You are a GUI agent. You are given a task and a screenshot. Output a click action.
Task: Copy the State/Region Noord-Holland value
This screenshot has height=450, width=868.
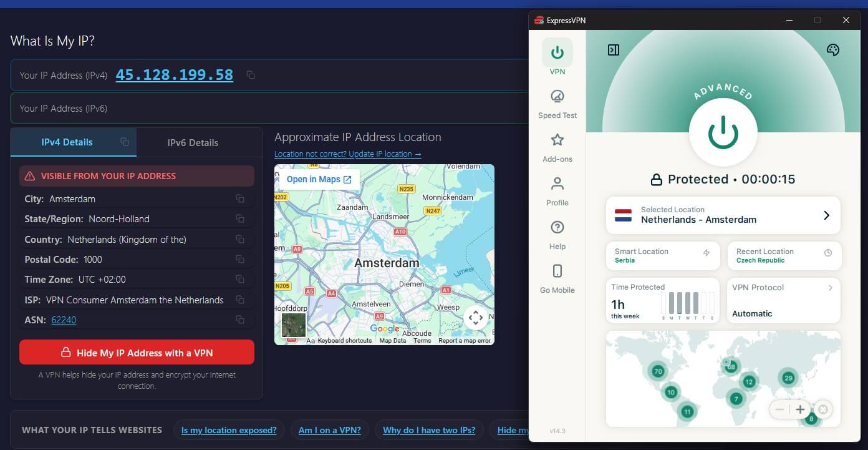[240, 218]
